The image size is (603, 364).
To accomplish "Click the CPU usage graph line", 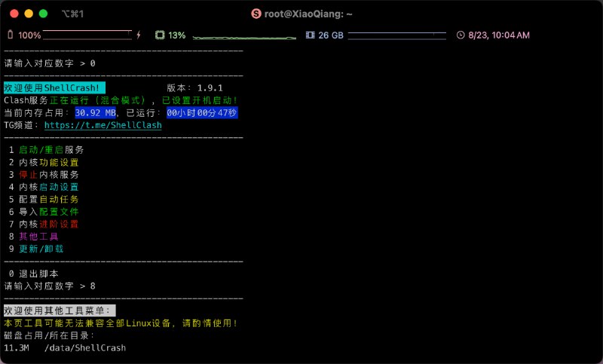I will click(x=244, y=37).
